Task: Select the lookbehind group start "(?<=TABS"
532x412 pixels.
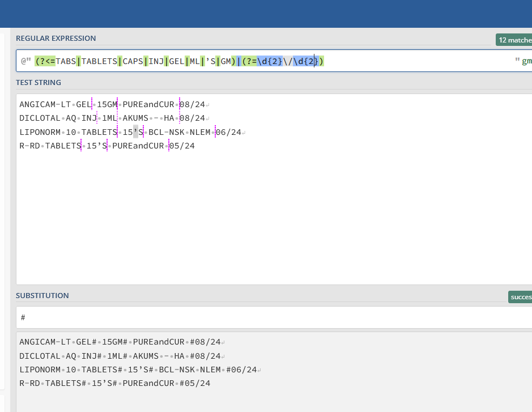Action: tap(54, 61)
